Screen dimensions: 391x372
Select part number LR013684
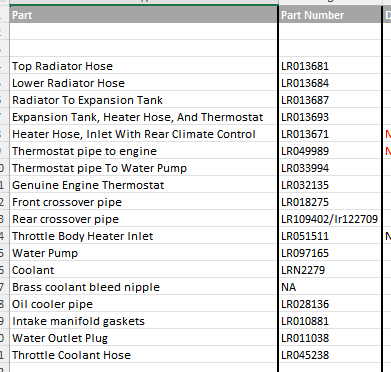(x=330, y=83)
